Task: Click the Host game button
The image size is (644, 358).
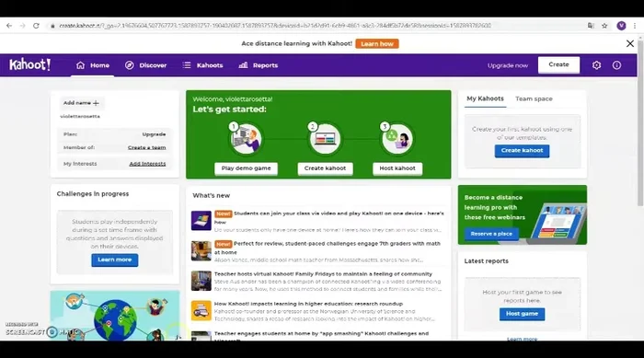Action: tap(522, 314)
